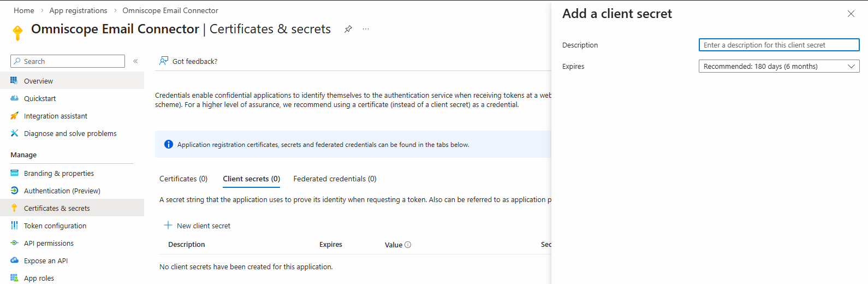Click the Quickstart cloud icon
Image resolution: width=868 pixels, height=284 pixels.
click(x=14, y=98)
